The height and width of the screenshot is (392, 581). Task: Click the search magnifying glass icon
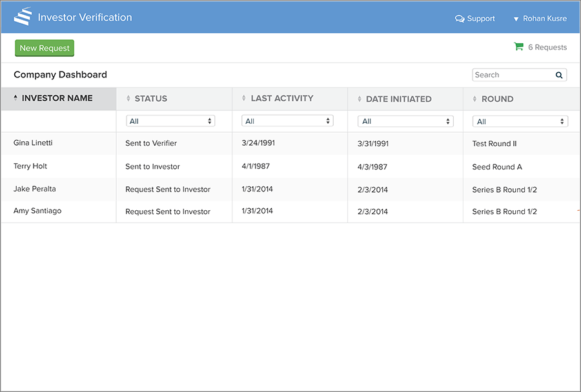(x=559, y=75)
